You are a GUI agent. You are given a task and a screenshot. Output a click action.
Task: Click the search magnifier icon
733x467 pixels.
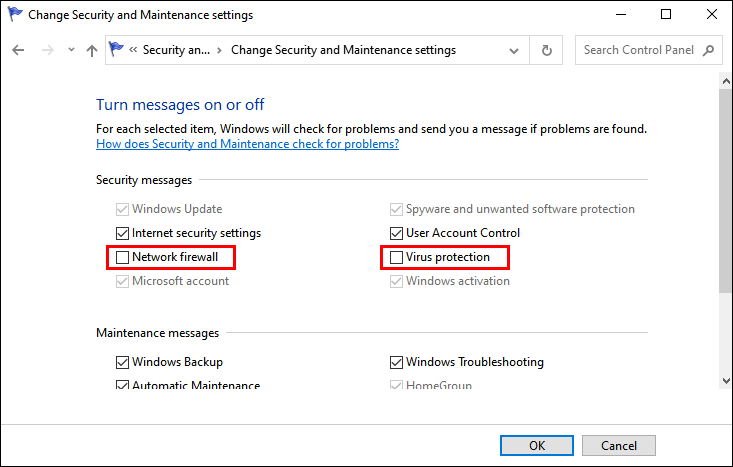coord(707,50)
